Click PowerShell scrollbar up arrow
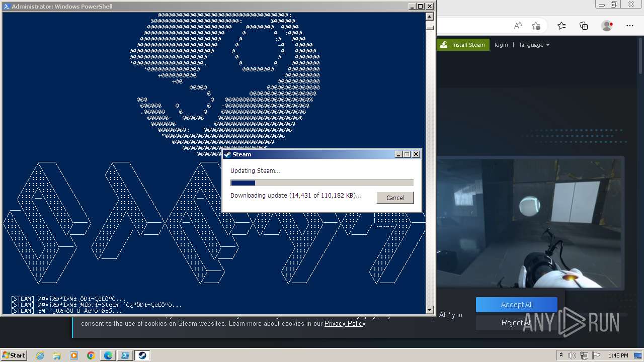This screenshot has width=644, height=362. tap(430, 16)
